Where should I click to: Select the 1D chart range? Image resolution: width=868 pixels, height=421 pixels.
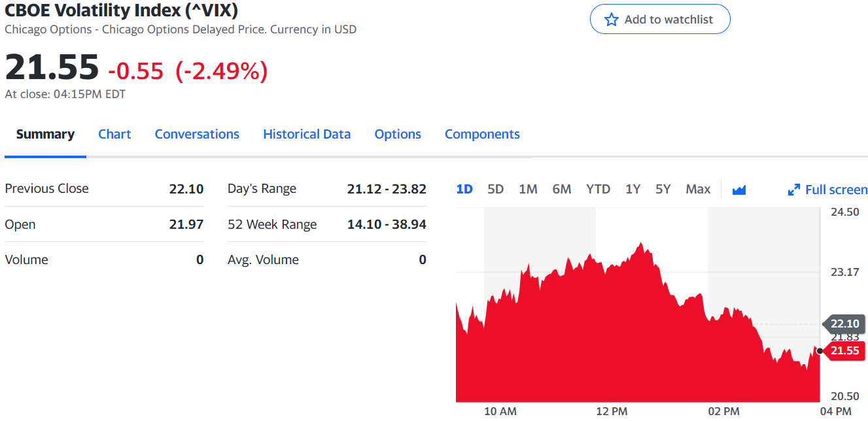coord(464,189)
